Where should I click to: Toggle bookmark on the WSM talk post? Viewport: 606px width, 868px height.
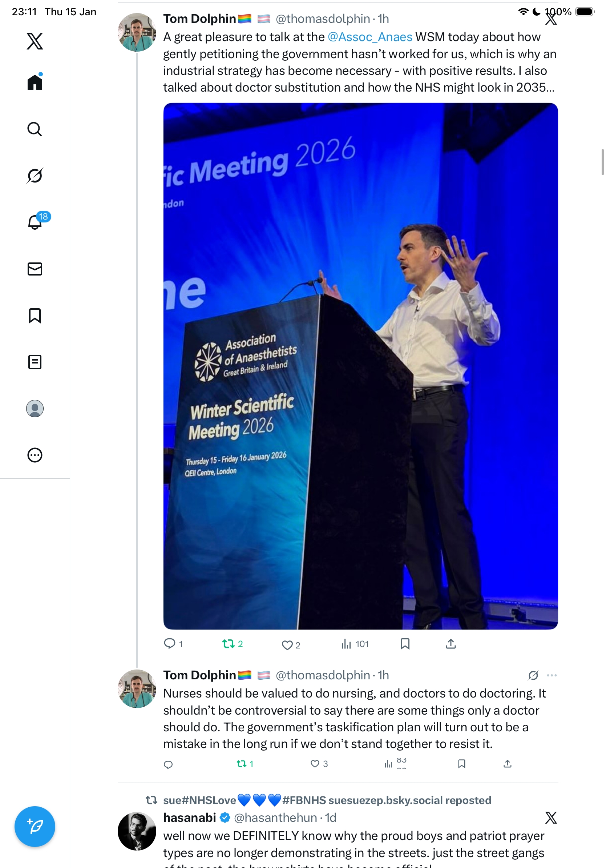(405, 644)
